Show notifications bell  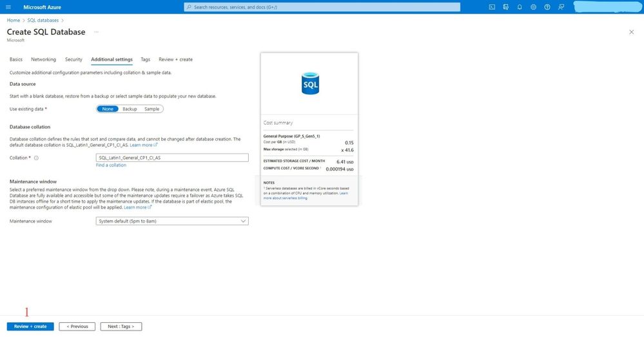520,7
